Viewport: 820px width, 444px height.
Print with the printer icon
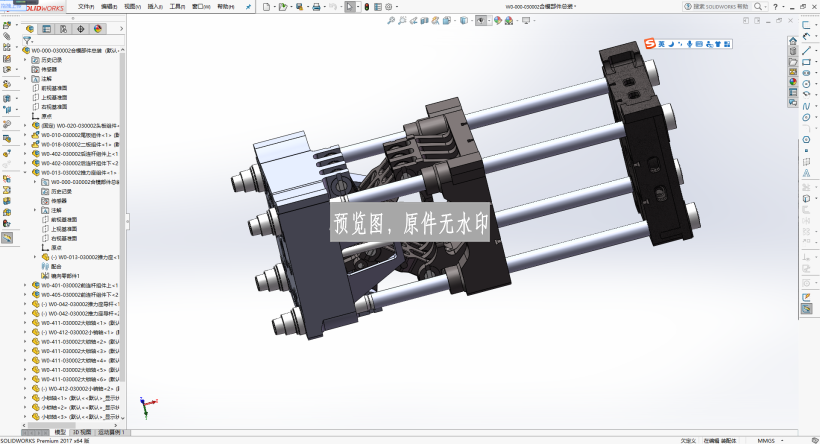(316, 7)
